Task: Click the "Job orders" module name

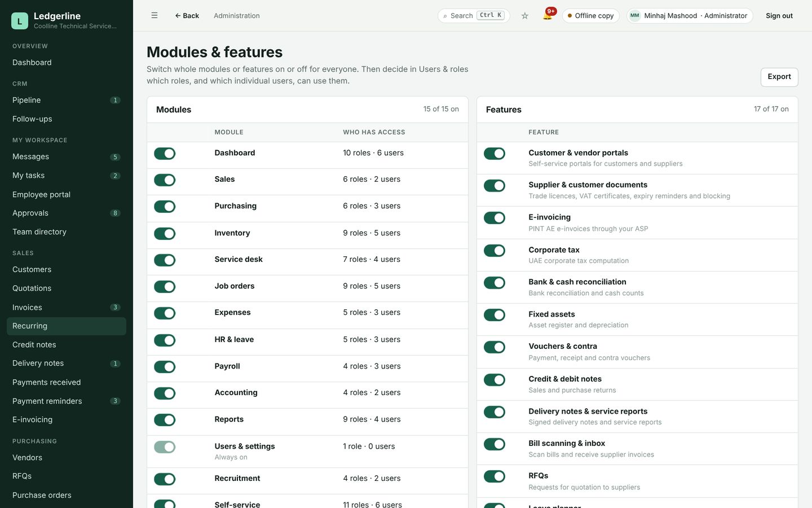Action: pos(235,286)
